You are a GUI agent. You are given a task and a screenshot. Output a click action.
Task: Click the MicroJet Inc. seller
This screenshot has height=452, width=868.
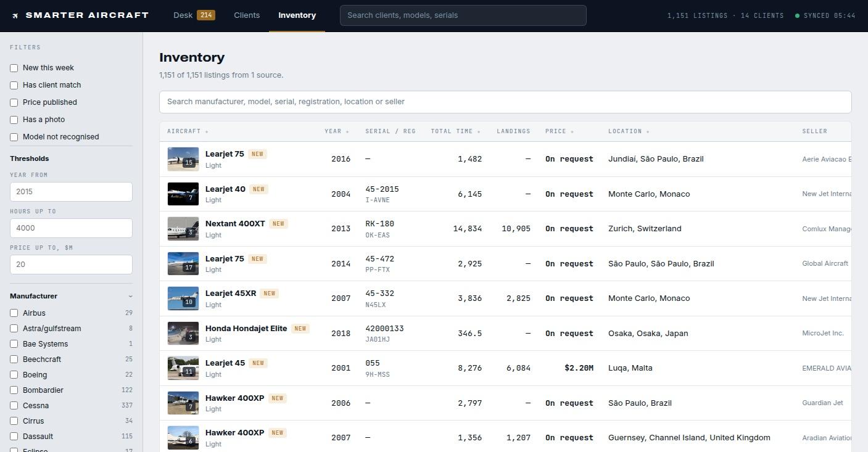tap(823, 333)
